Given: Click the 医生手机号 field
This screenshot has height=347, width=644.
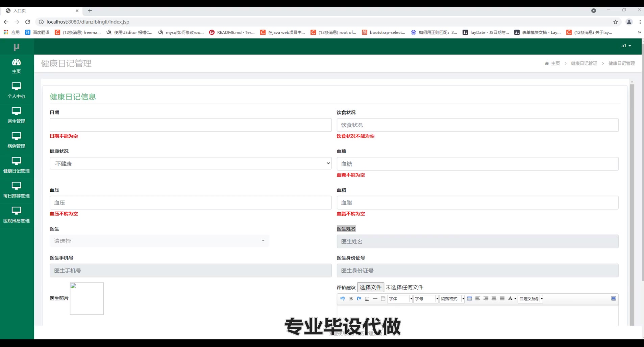Looking at the screenshot, I should [x=191, y=270].
